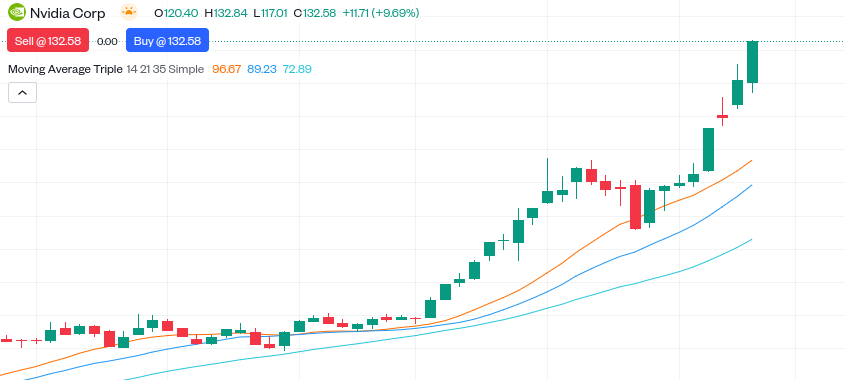Select the large red candle after the mid-chart peak

[635, 207]
